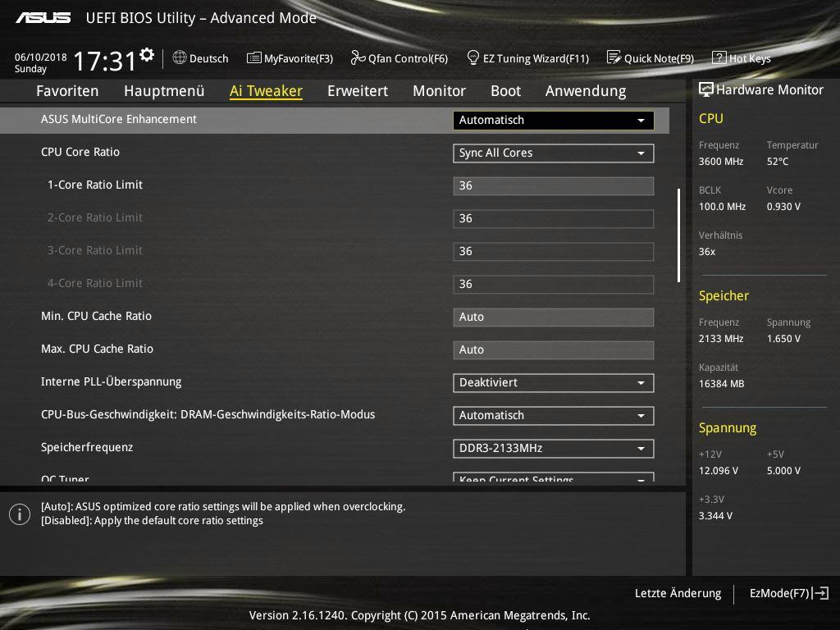Click the info icon in help area

point(20,514)
